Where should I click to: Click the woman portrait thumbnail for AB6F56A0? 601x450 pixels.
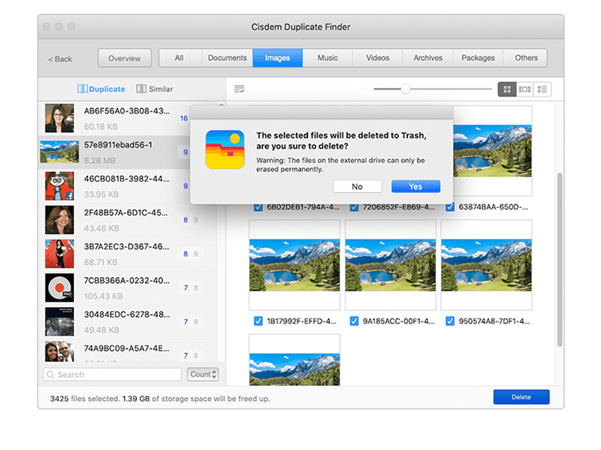point(59,118)
